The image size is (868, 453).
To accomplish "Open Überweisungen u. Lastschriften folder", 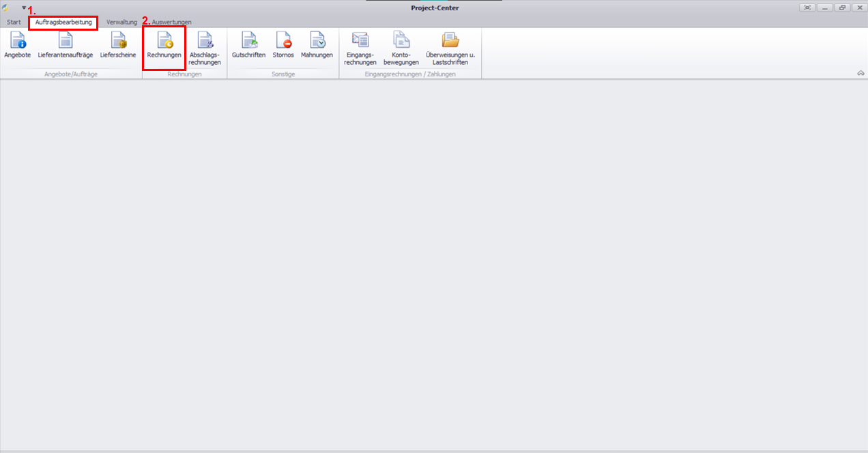I will point(450,48).
